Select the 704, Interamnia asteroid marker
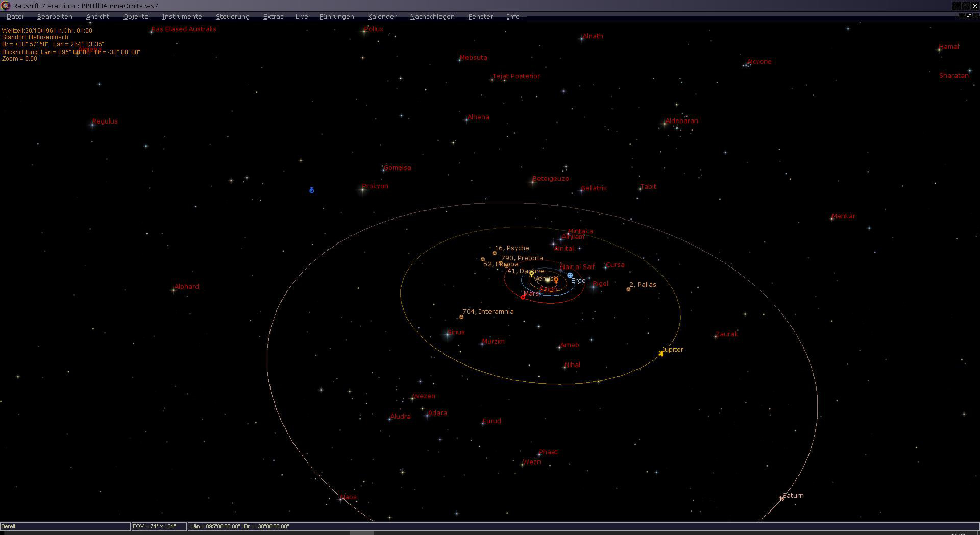The width and height of the screenshot is (980, 535). point(461,317)
